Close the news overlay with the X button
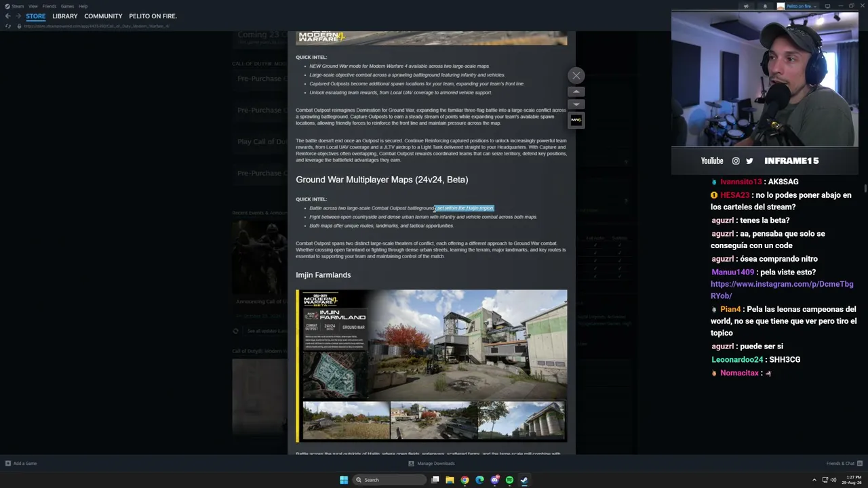868x488 pixels. pos(576,76)
